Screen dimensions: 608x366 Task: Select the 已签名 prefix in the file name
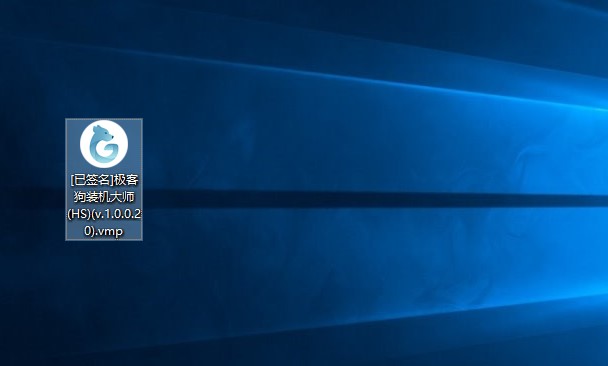point(91,180)
